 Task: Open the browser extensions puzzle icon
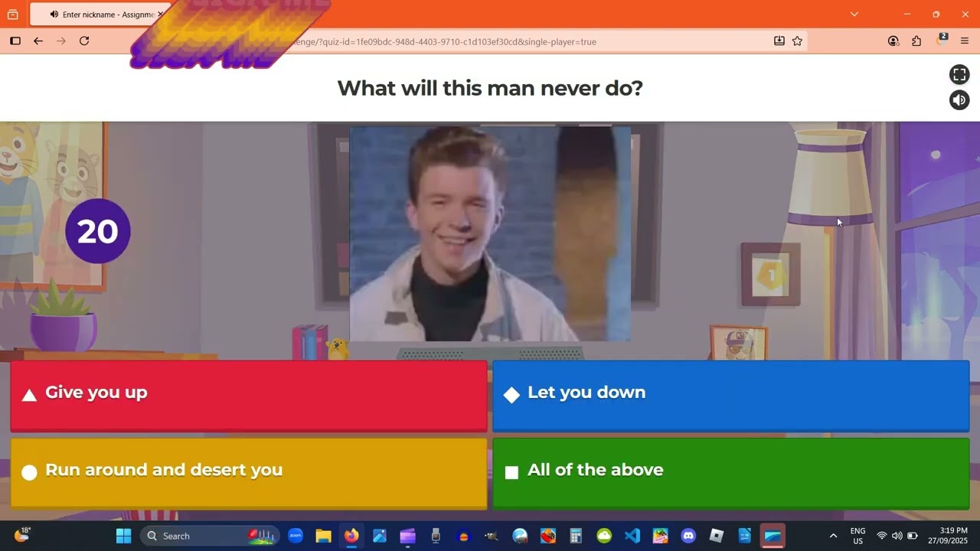tap(916, 41)
